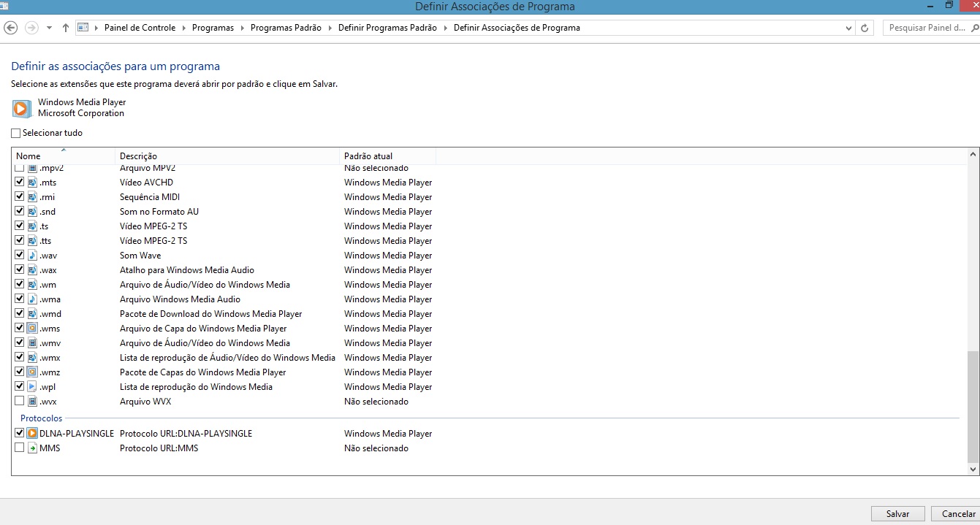Viewport: 980px width, 525px height.
Task: Click the .wmd file type icon
Action: click(x=32, y=314)
